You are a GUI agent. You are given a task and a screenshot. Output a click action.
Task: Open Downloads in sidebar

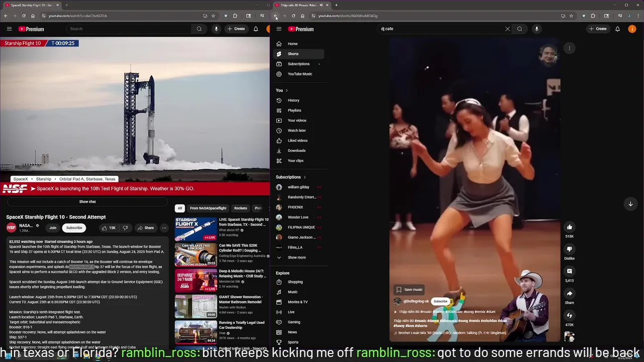[300, 151]
